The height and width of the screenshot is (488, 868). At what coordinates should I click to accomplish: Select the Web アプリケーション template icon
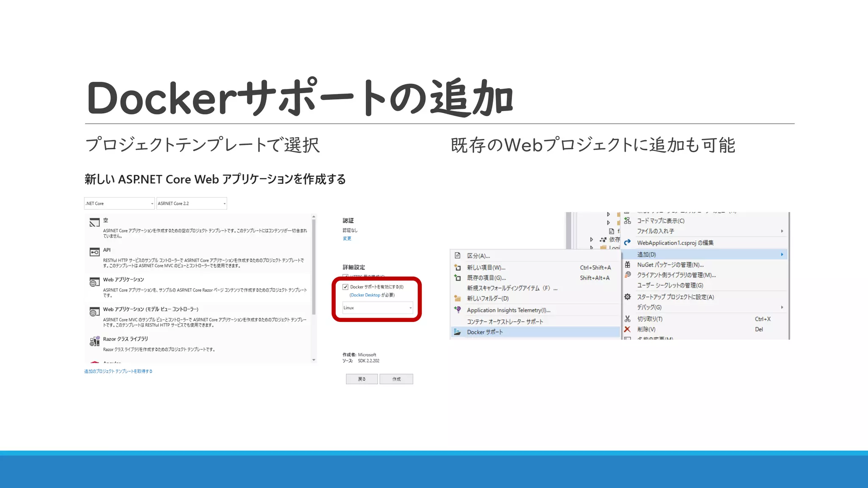95,282
